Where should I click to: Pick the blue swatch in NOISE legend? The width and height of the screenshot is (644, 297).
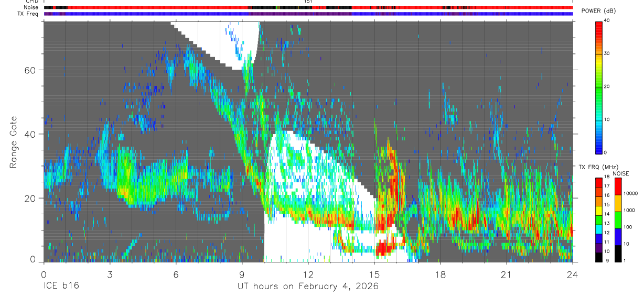(x=618, y=237)
